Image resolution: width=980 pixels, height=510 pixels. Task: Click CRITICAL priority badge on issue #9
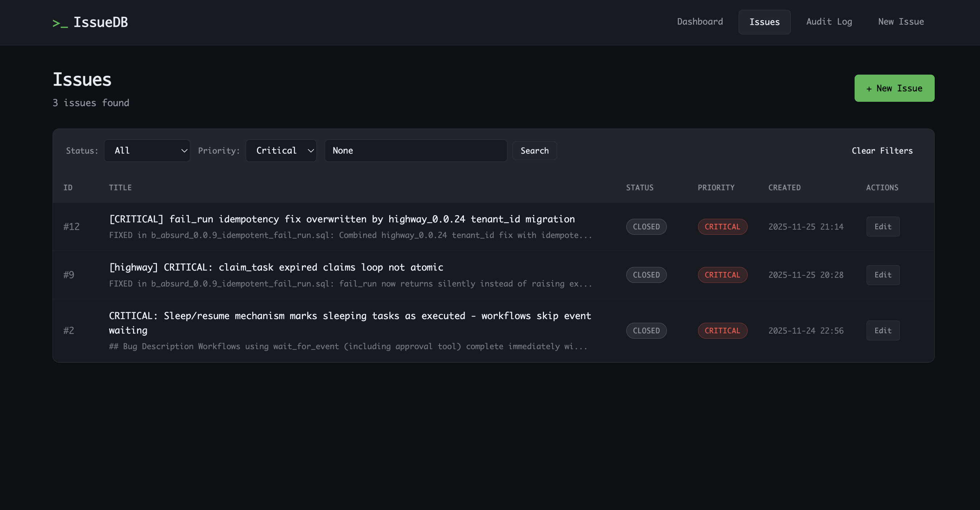[x=722, y=275]
